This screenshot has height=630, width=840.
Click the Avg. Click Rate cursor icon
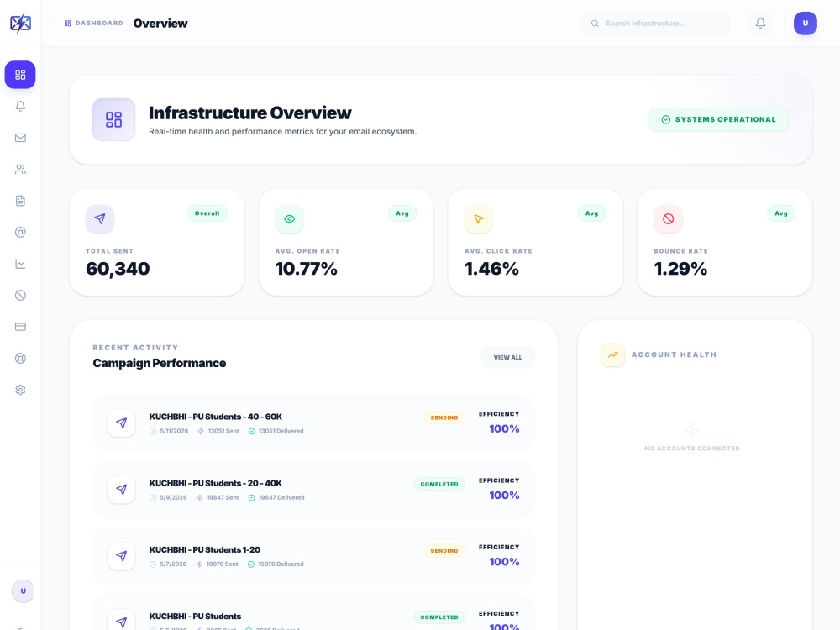pyautogui.click(x=479, y=218)
